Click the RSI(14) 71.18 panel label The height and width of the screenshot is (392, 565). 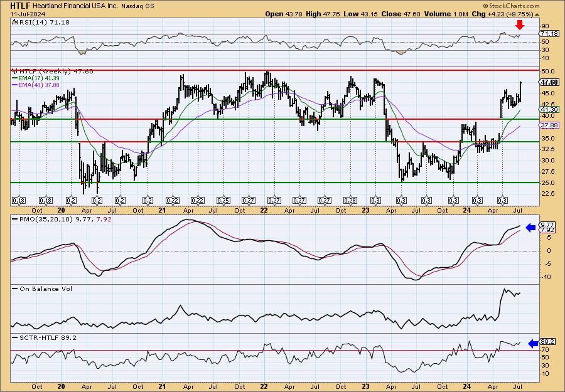[44, 23]
